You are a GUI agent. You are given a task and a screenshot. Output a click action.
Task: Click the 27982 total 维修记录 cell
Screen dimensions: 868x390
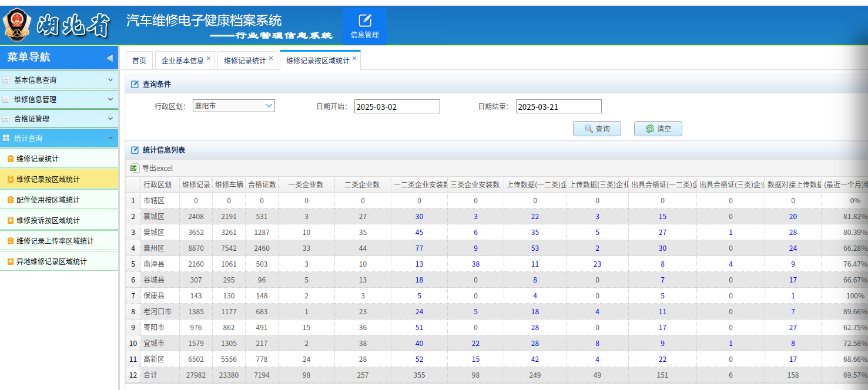click(x=196, y=375)
